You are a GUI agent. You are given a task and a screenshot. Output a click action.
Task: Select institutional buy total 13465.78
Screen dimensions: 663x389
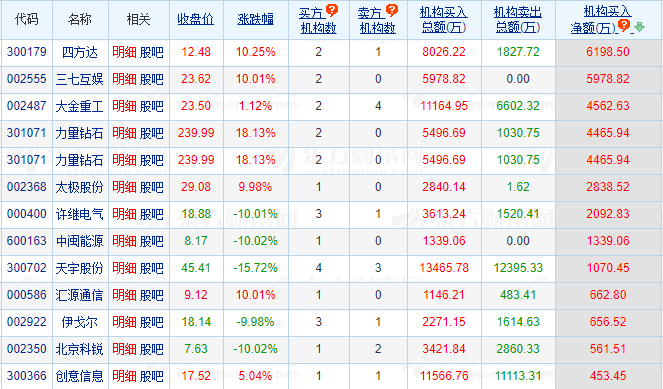(x=444, y=268)
